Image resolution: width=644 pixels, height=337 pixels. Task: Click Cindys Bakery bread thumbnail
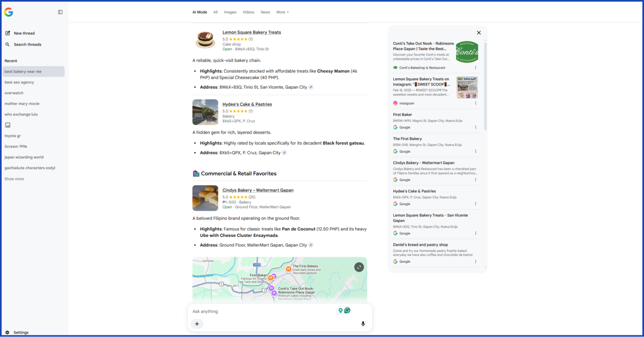point(205,198)
